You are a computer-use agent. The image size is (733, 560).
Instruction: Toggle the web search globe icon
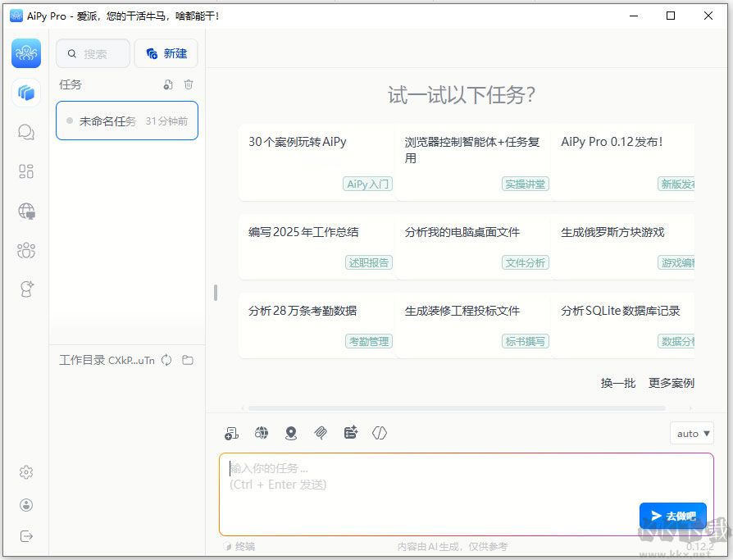click(x=262, y=433)
